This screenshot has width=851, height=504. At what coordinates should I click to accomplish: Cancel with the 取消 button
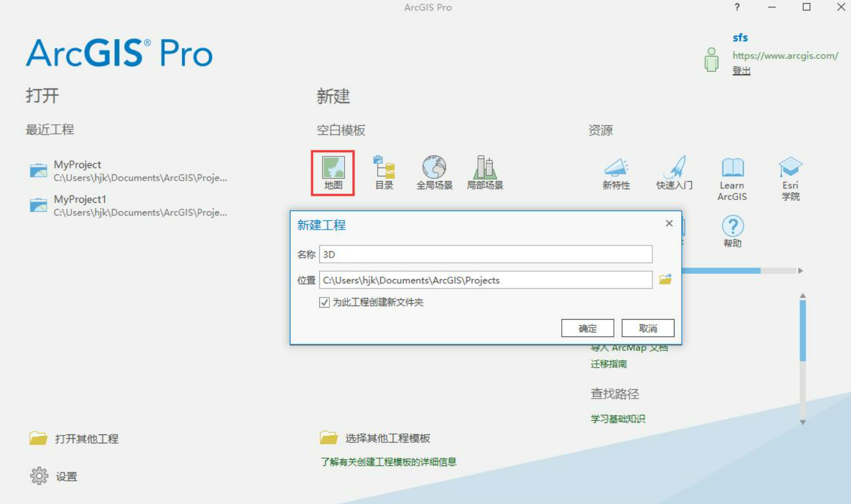(648, 328)
